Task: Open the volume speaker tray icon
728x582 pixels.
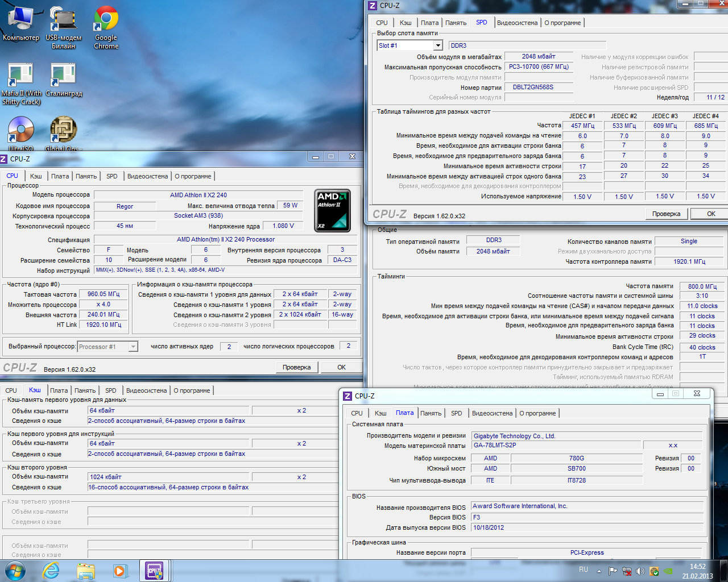Action: pos(640,571)
